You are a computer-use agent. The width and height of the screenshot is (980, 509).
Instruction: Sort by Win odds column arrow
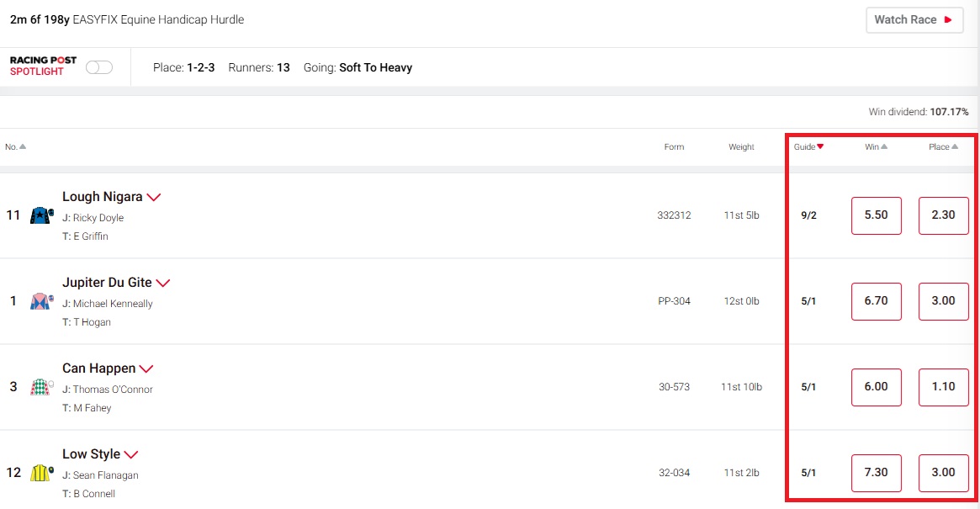coord(884,147)
